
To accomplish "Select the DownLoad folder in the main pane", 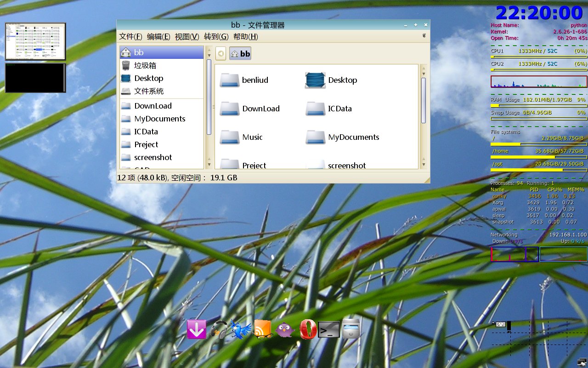I will pos(249,109).
